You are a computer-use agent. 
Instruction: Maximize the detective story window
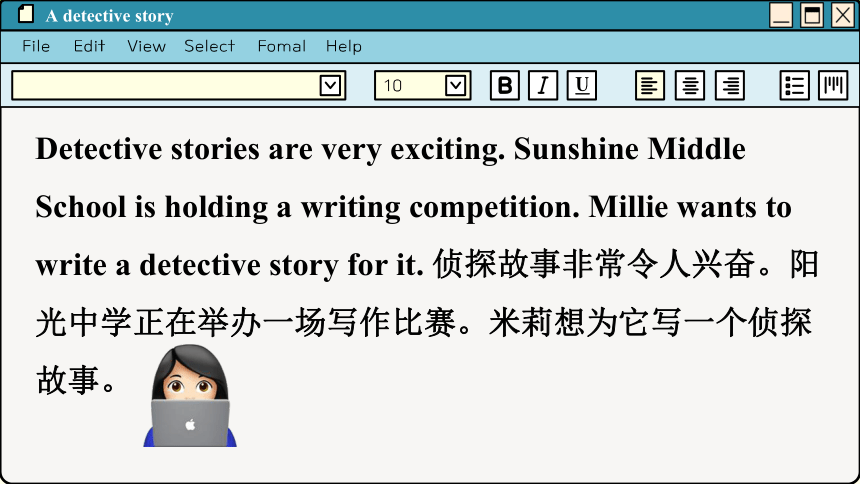point(812,15)
